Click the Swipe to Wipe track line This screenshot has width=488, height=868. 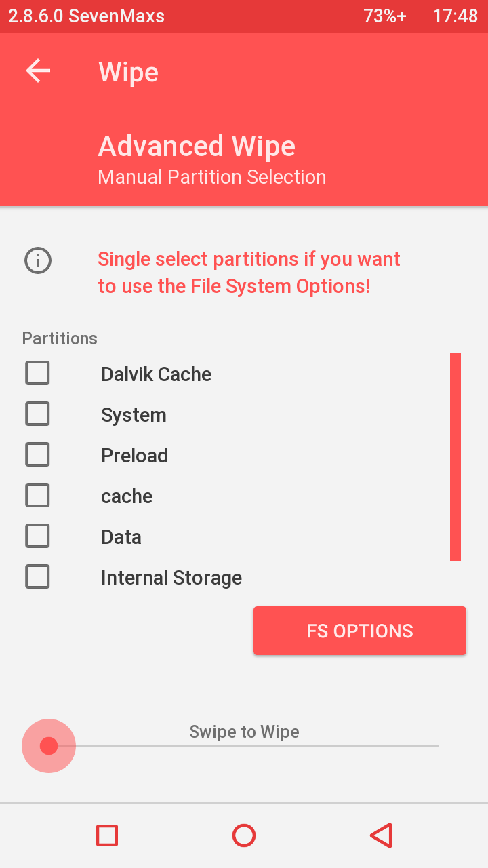click(258, 746)
